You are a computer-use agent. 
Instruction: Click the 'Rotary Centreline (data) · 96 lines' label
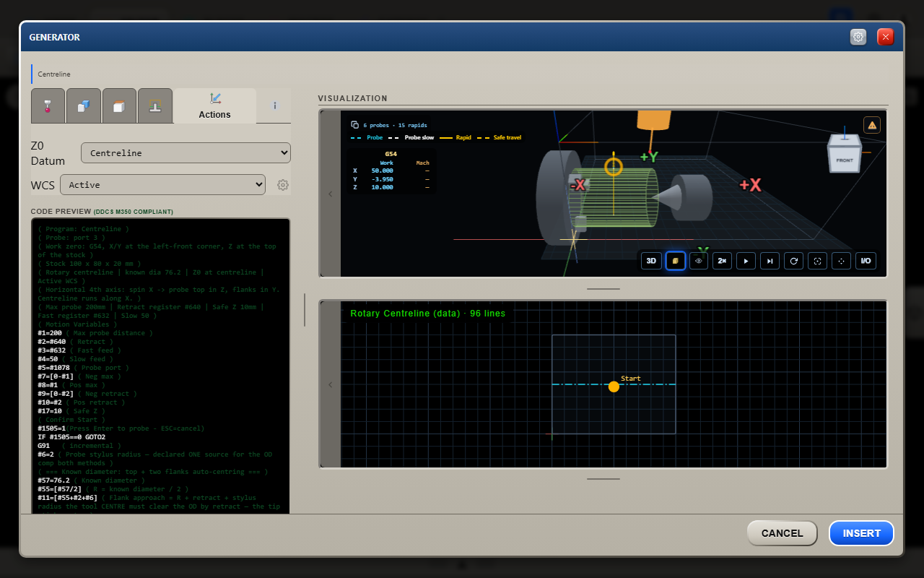click(x=428, y=314)
